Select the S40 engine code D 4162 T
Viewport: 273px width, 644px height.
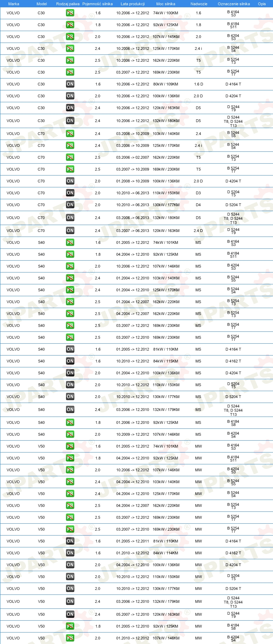click(x=233, y=361)
